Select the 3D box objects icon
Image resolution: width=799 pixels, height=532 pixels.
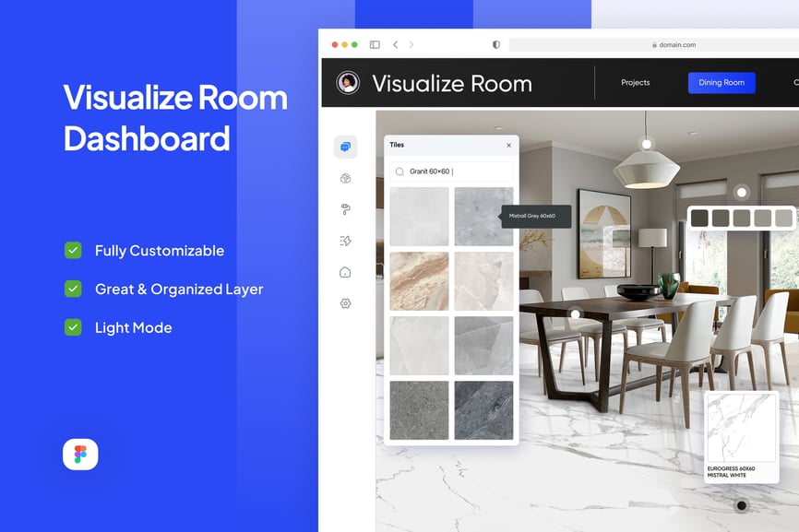[345, 179]
